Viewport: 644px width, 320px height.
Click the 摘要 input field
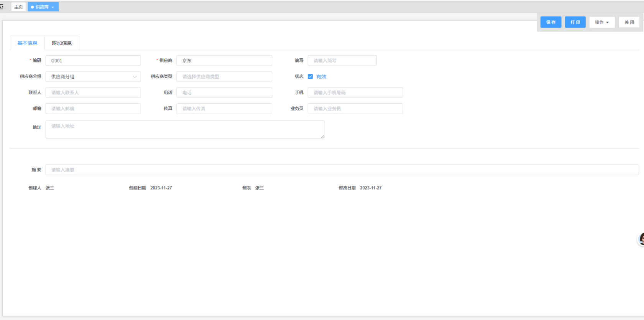pyautogui.click(x=342, y=170)
